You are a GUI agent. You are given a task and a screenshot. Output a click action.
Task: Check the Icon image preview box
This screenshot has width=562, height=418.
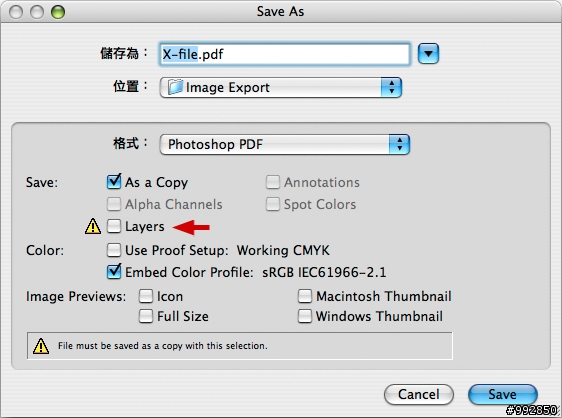click(x=146, y=296)
